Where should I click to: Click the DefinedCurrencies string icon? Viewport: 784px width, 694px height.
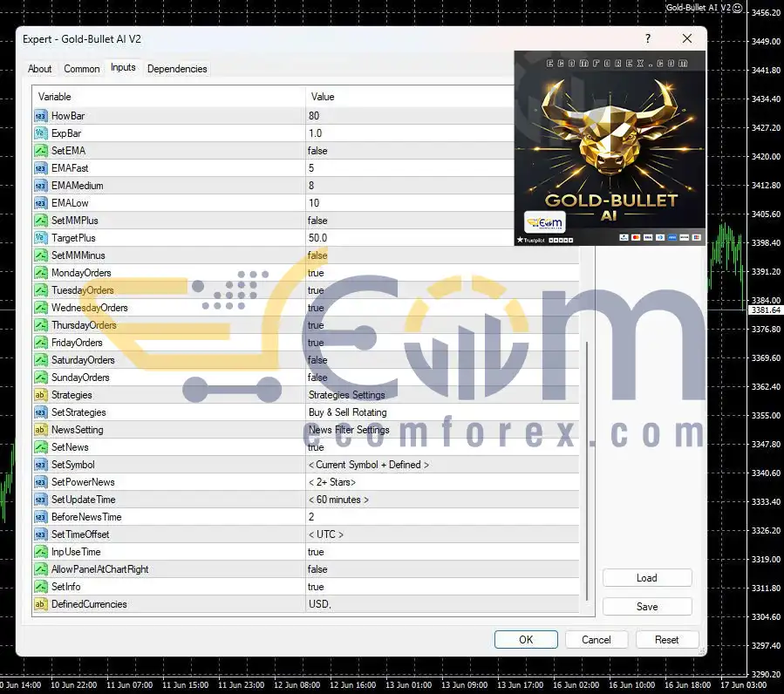tap(40, 604)
